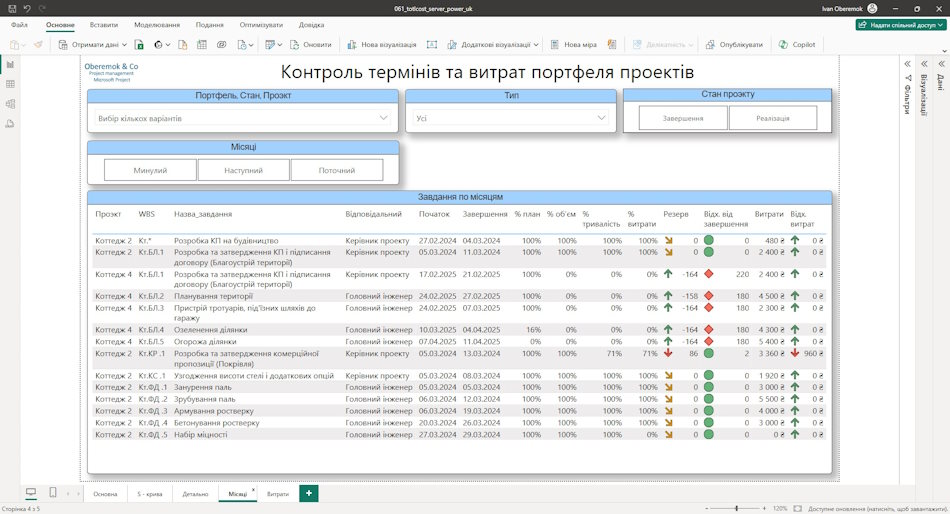This screenshot has width=950, height=514.
Task: Click the Transform data icon
Action: pos(270,45)
